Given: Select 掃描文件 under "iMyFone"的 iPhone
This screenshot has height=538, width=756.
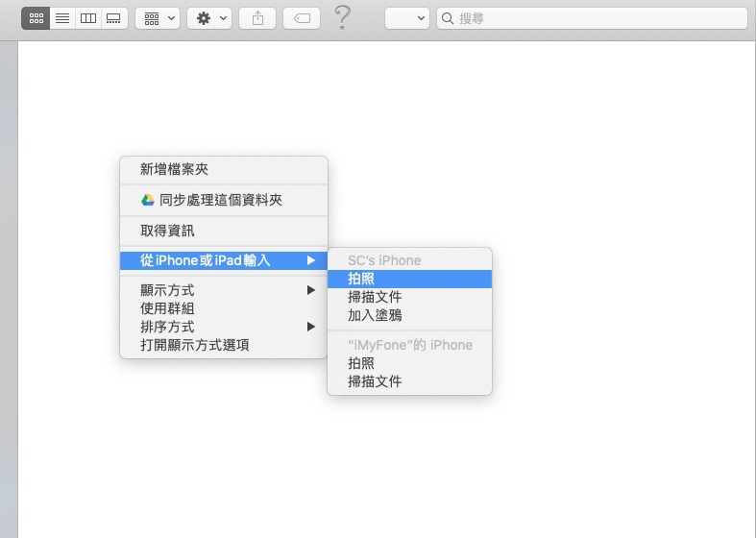Looking at the screenshot, I should [x=410, y=381].
